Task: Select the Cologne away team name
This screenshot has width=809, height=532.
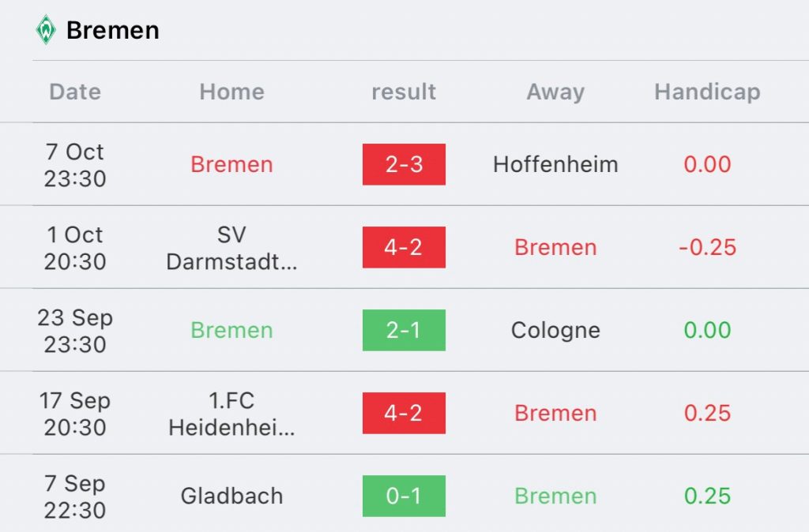Action: pyautogui.click(x=555, y=331)
